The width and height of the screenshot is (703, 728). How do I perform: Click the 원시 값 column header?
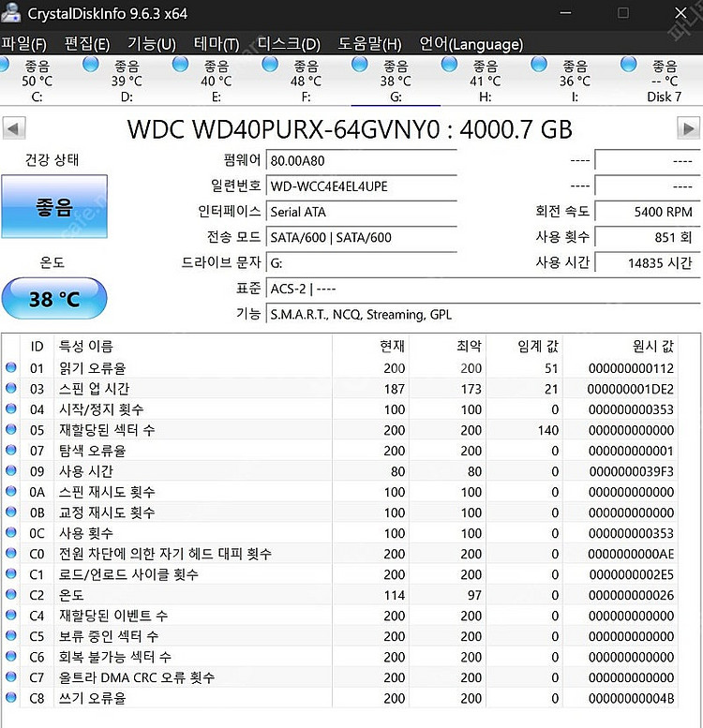[x=620, y=346]
